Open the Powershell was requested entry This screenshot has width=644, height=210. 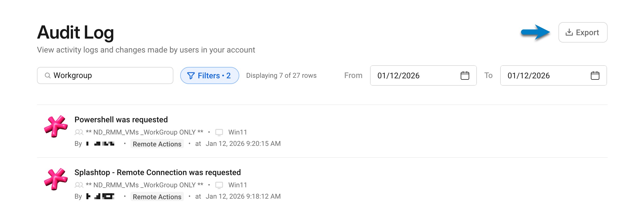click(121, 119)
